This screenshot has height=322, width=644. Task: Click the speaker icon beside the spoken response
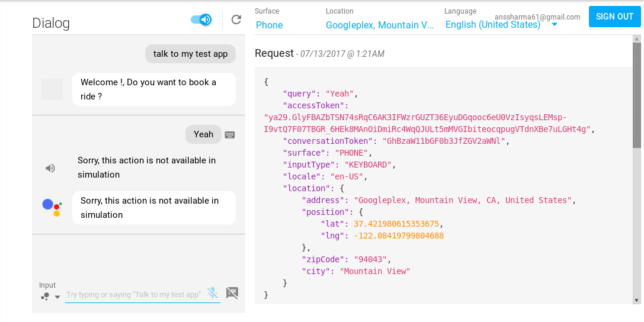click(x=50, y=168)
